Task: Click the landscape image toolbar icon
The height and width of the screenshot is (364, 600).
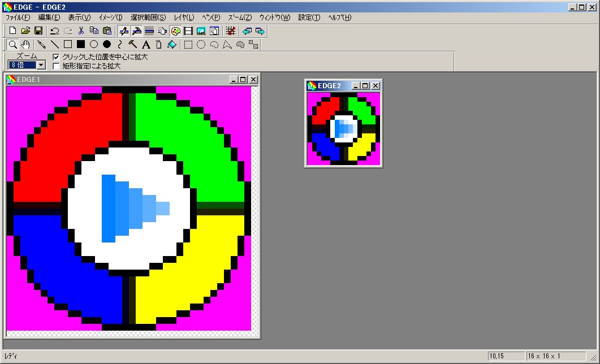Action: coord(201,31)
